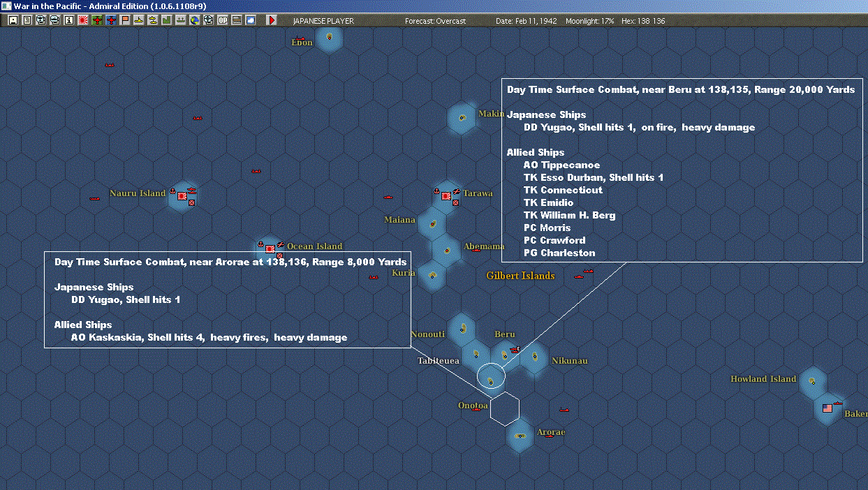Click the Nikunau island hex
Image resolution: width=868 pixels, height=490 pixels.
[534, 357]
